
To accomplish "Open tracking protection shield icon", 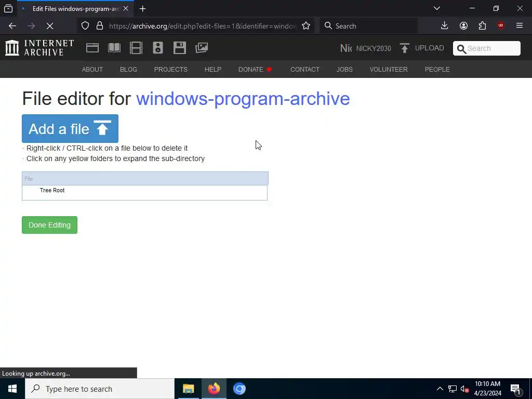I will (85, 26).
